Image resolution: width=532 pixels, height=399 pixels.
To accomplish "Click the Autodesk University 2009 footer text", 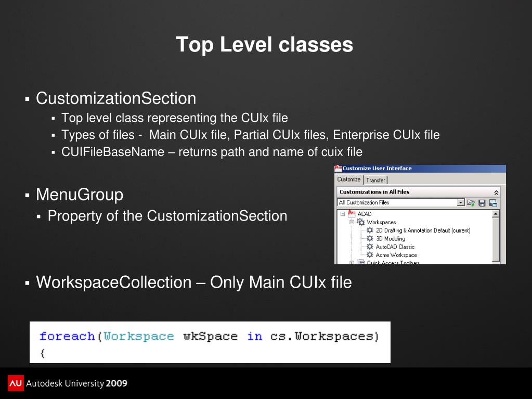I will pyautogui.click(x=76, y=383).
